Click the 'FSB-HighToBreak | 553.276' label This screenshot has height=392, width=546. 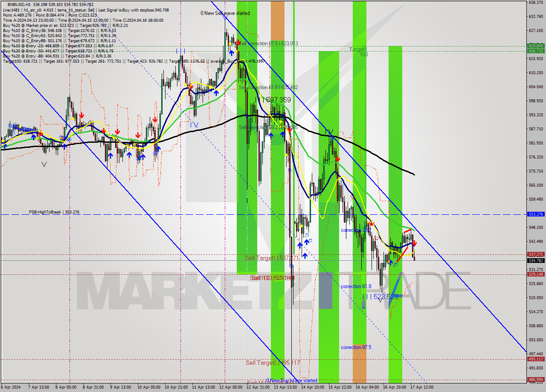tap(54, 212)
